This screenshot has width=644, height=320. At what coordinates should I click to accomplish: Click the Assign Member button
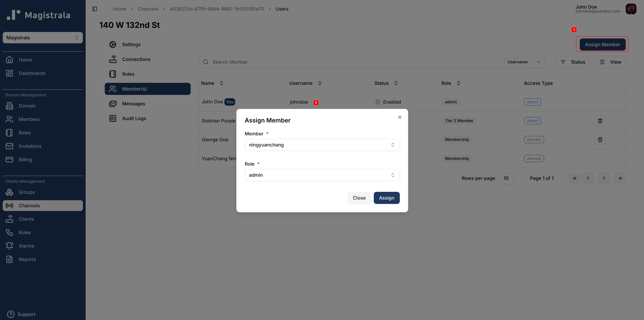[603, 45]
